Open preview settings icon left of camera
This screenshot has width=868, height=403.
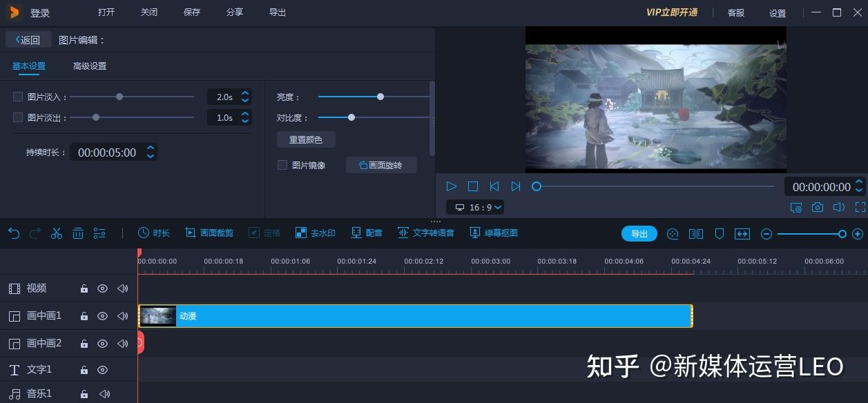(x=796, y=207)
